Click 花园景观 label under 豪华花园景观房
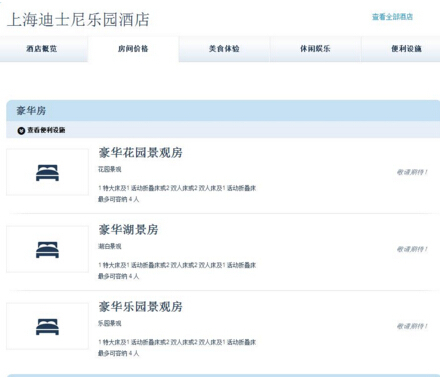 pyautogui.click(x=110, y=169)
